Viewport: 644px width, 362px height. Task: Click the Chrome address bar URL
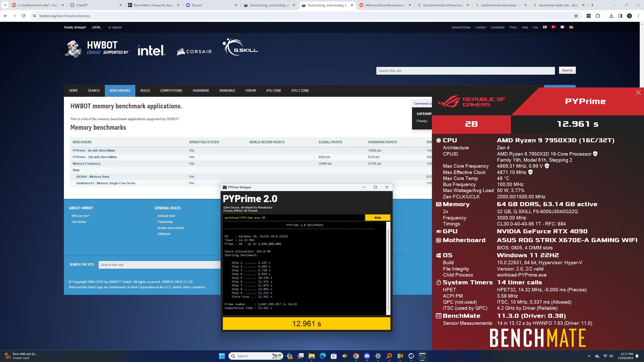(x=65, y=16)
